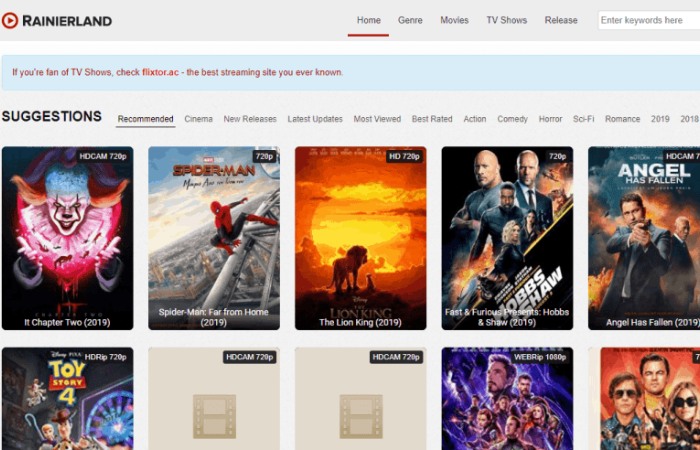Click the Angel Has Fallen (2019) title
This screenshot has width=700, height=450.
pos(653,322)
